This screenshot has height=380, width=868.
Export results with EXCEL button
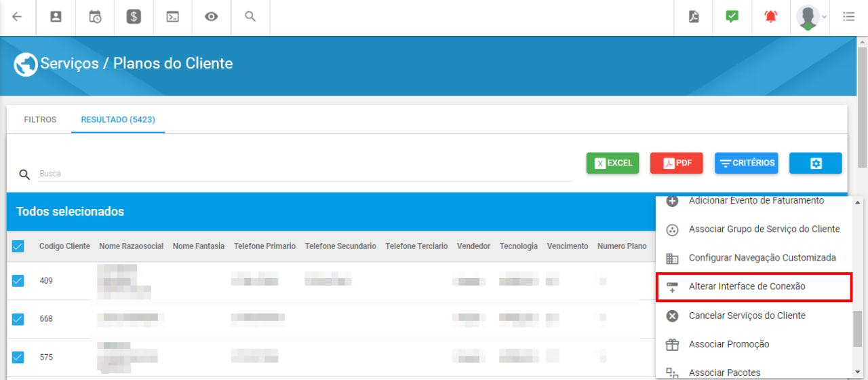coord(612,163)
